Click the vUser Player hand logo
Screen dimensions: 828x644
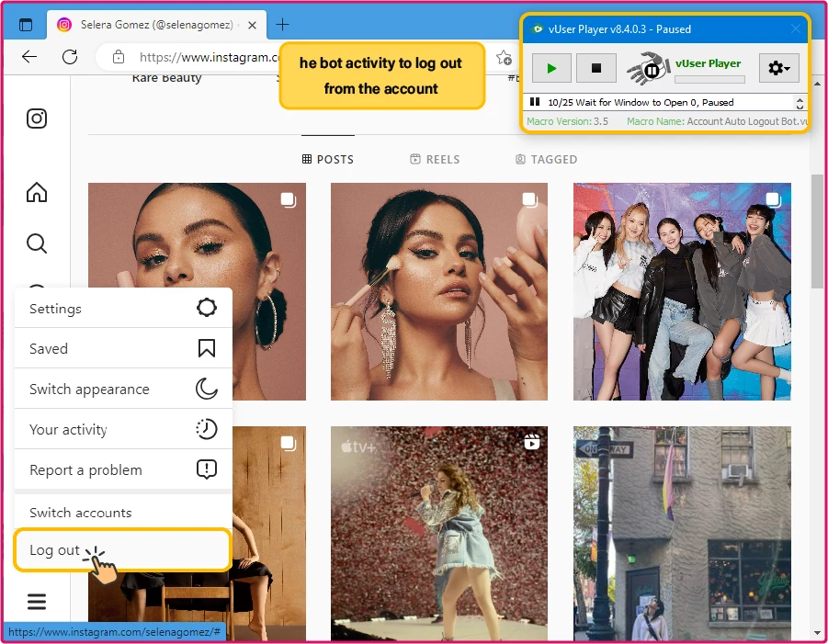point(649,68)
